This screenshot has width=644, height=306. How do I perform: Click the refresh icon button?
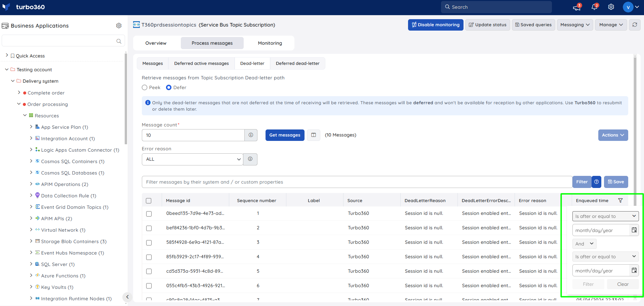(635, 25)
